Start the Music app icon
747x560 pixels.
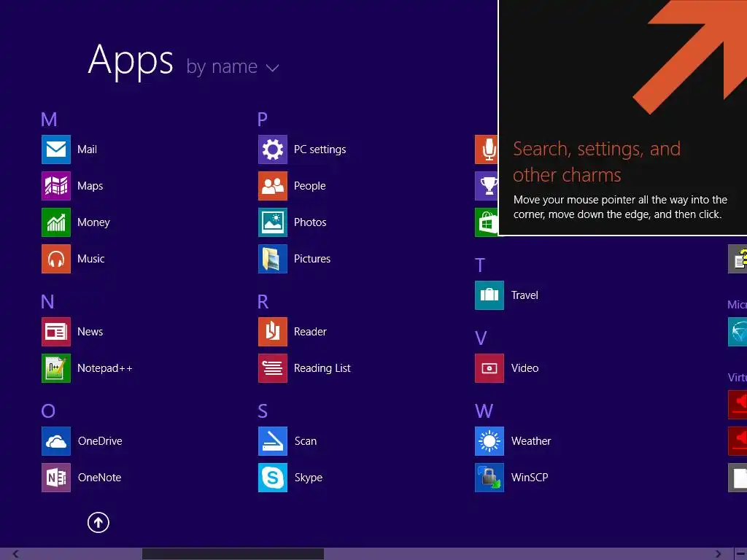pos(55,259)
